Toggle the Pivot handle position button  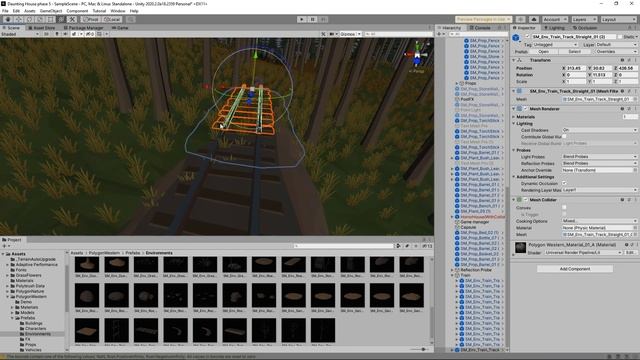pos(91,19)
